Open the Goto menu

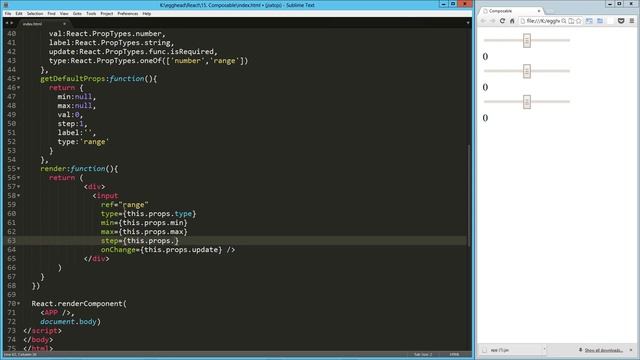pyautogui.click(x=77, y=13)
